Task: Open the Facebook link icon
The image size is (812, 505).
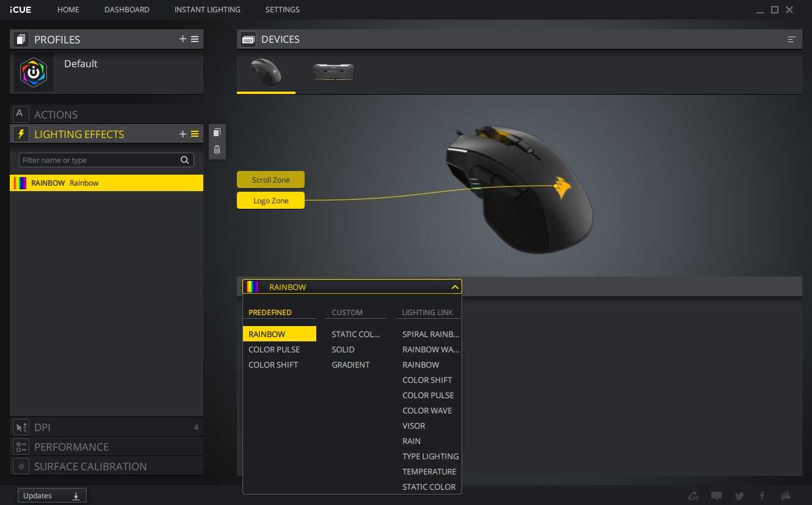Action: click(762, 496)
